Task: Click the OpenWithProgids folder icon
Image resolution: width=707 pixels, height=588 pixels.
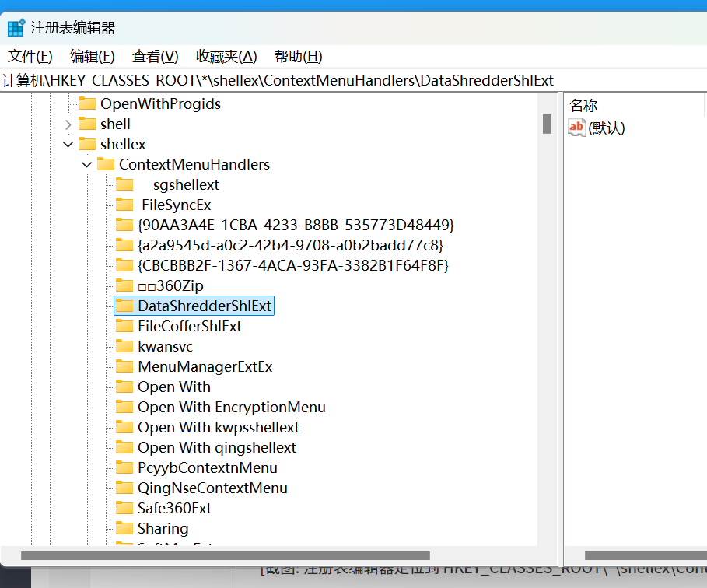Action: [87, 103]
